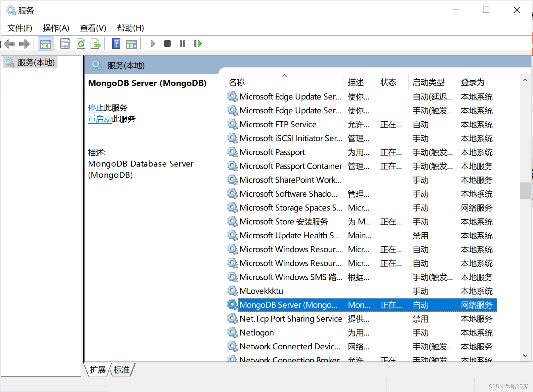Click gear icon beside Netlogon
The image size is (533, 392).
233,333
